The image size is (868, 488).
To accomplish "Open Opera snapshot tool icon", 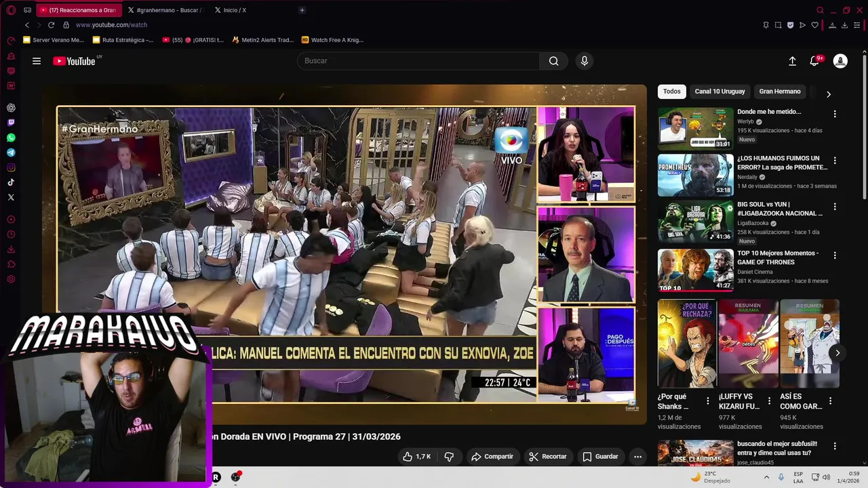I will click(778, 25).
